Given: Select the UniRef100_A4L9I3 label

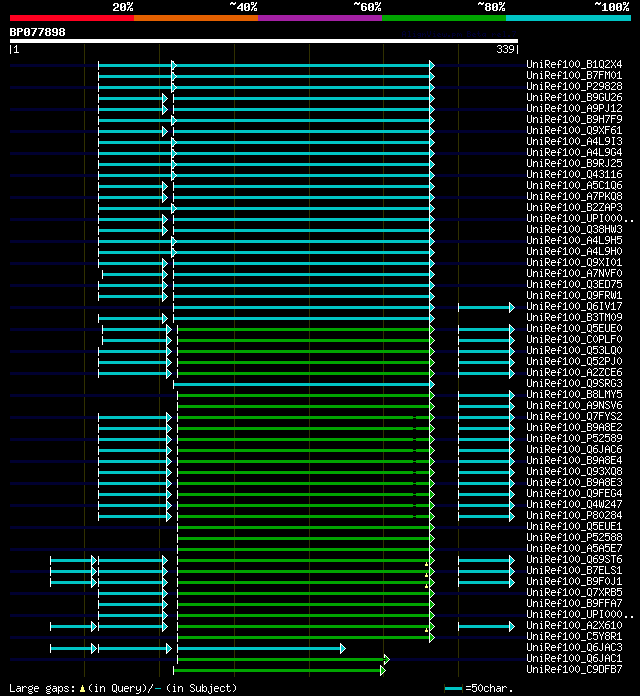Looking at the screenshot, I should [x=574, y=141].
